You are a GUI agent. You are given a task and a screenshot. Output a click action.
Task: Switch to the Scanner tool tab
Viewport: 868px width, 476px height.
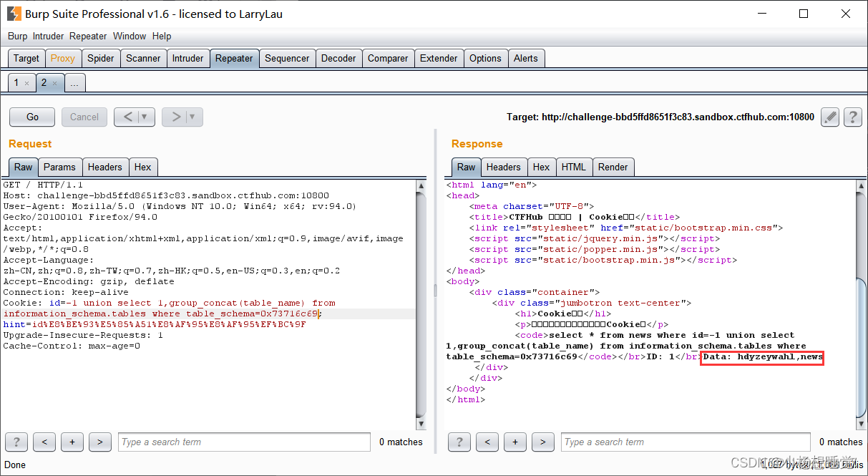(x=143, y=58)
